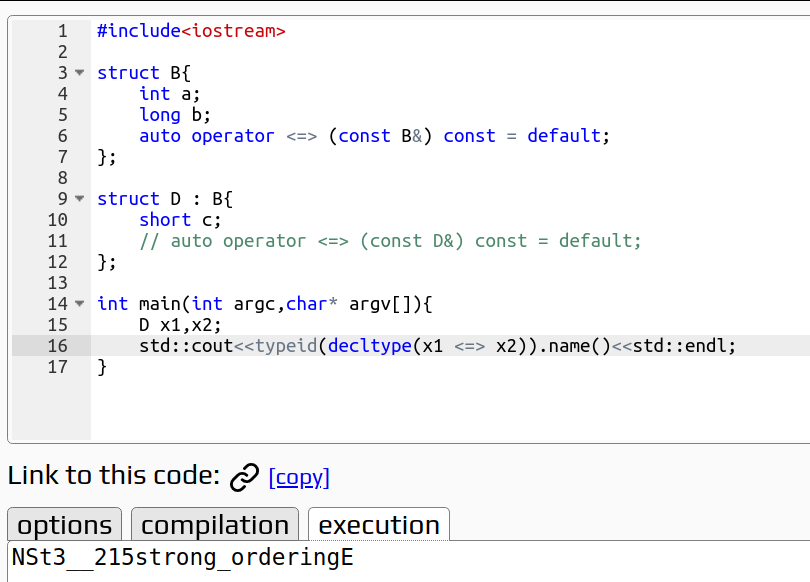
Task: Click on 'D x1,x2;' declaration line
Action: [180, 325]
